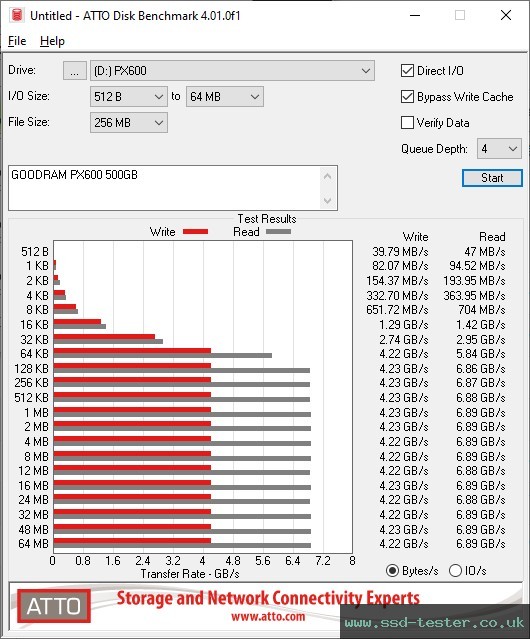
Task: Click the 1.29 GB/s write value
Action: coord(404,325)
